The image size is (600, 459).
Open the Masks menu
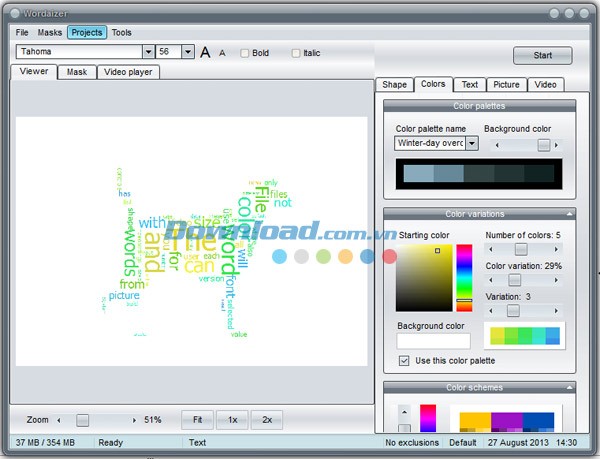click(50, 32)
